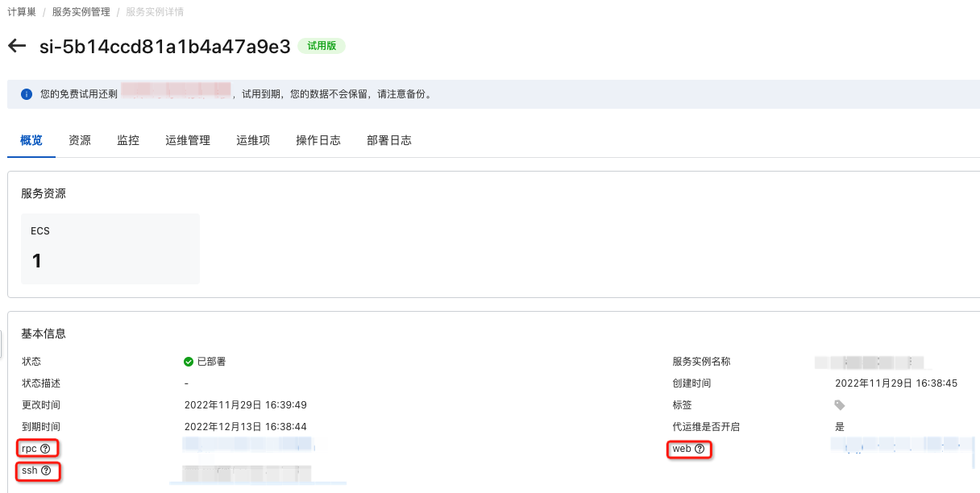Go to 服务实例管理 breadcrumb link
Image resolution: width=980 pixels, height=493 pixels.
coord(81,12)
